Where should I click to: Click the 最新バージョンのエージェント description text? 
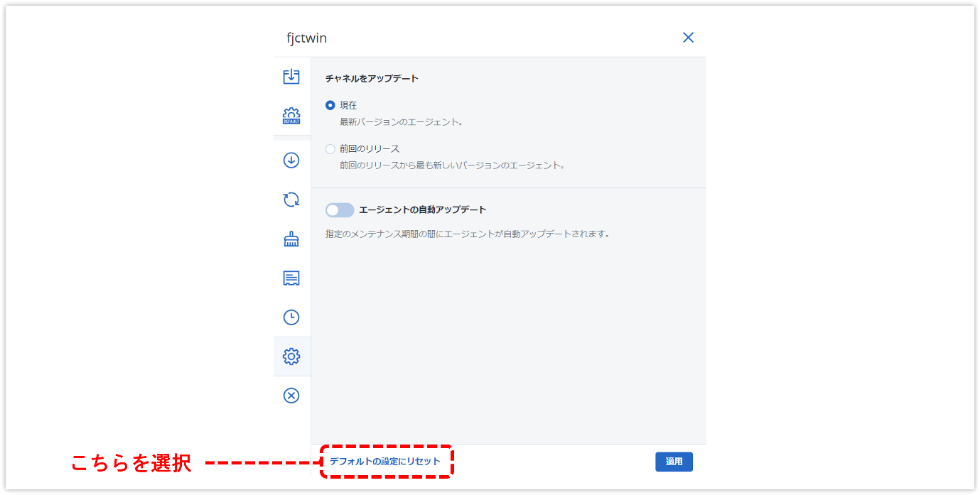402,122
